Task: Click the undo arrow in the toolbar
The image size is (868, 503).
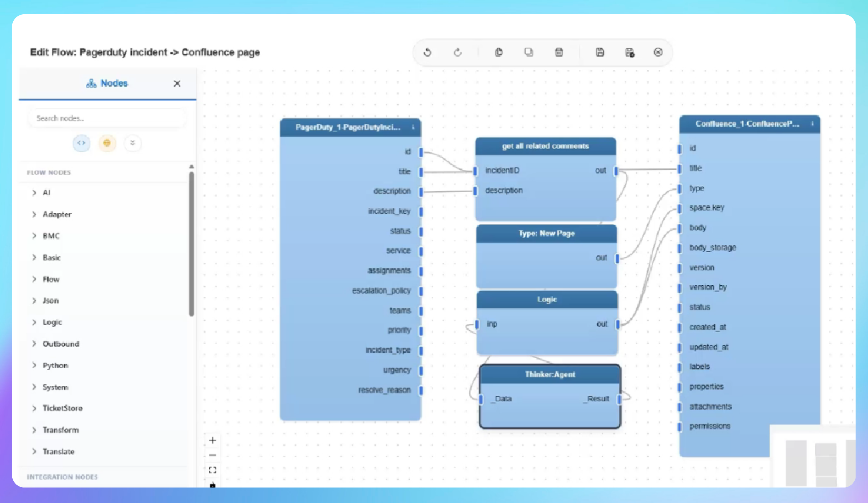Action: 427,52
